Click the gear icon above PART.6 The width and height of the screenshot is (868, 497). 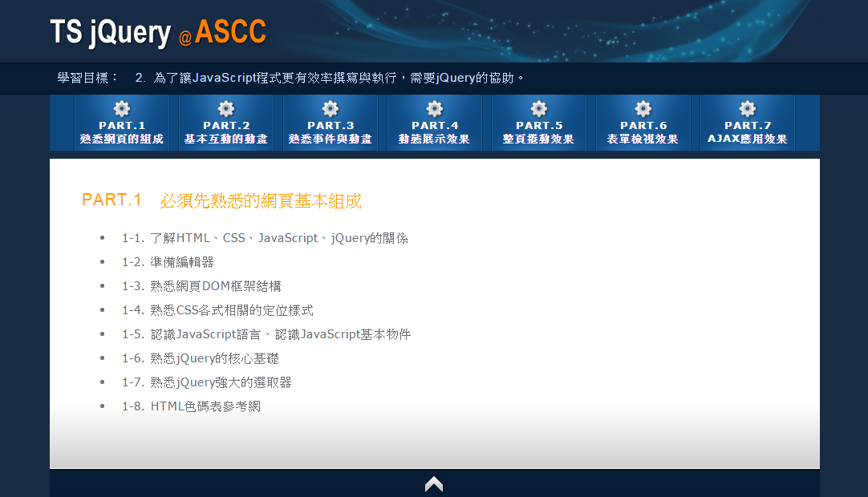[643, 108]
